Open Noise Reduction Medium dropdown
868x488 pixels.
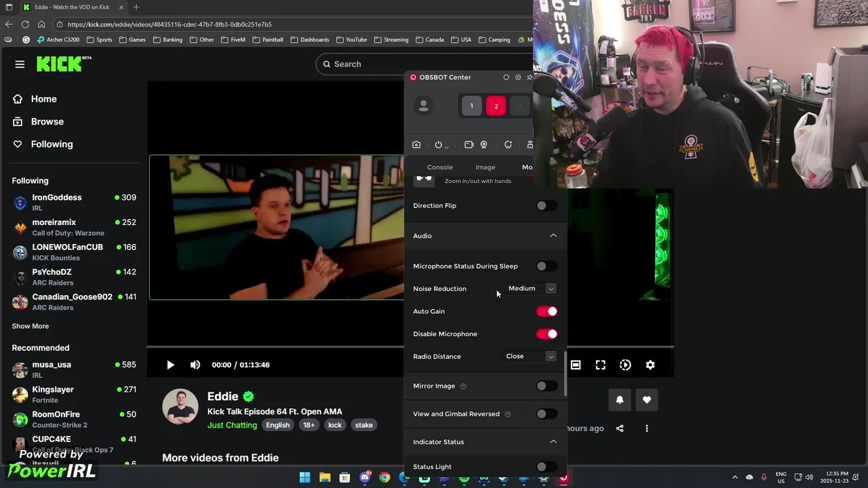pyautogui.click(x=531, y=289)
